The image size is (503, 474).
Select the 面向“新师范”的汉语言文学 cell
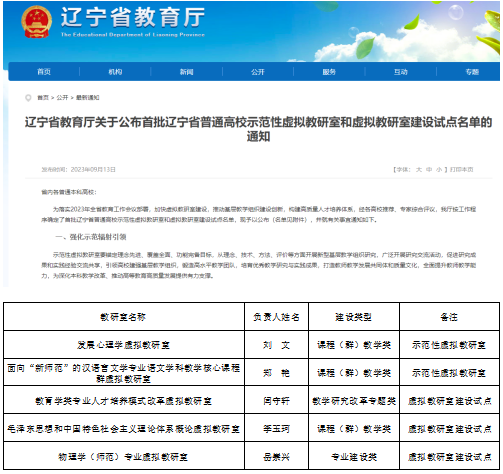[124, 373]
